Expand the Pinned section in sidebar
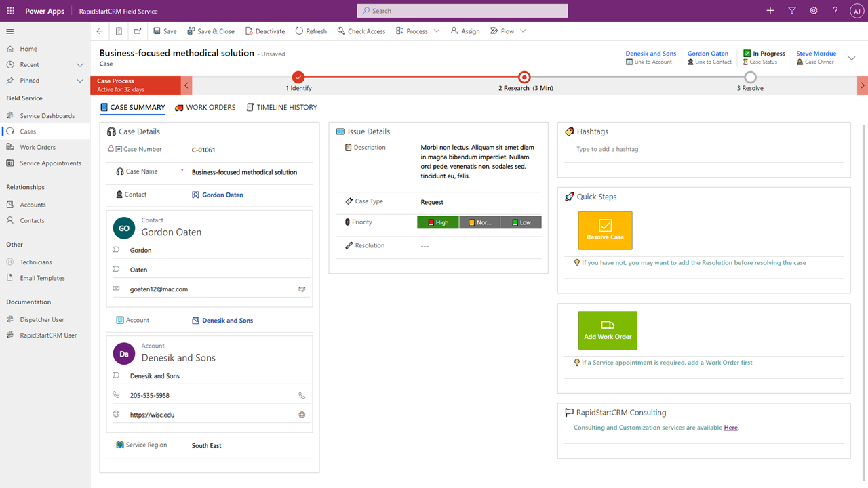Screen dimensions: 868x488 pyautogui.click(x=80, y=81)
